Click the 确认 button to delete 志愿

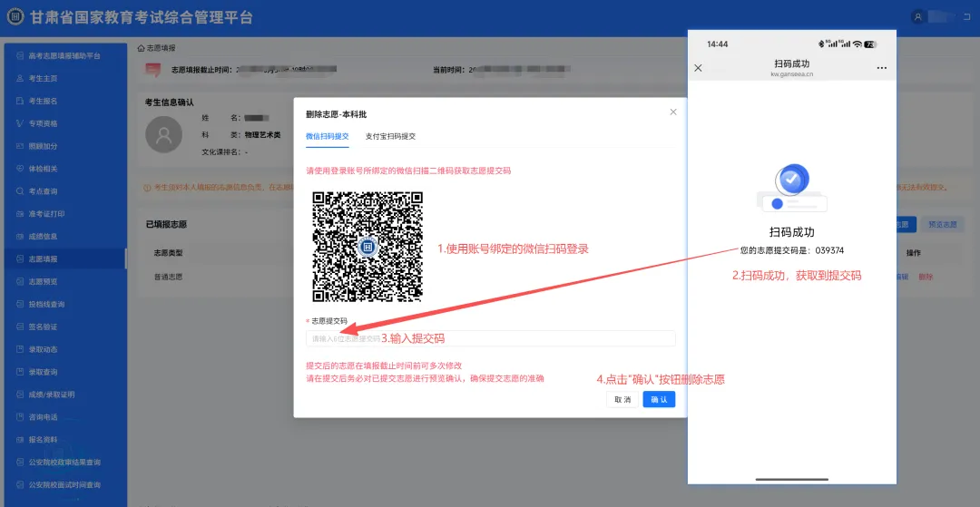click(659, 400)
